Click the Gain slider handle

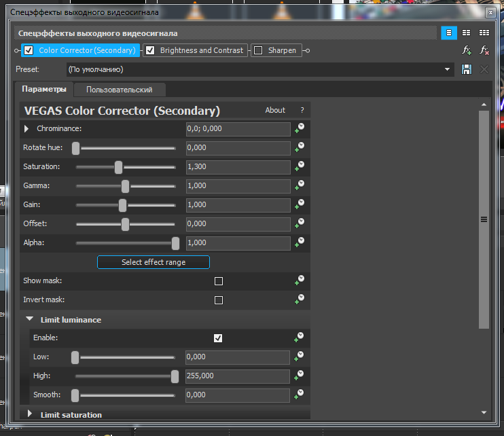122,205
